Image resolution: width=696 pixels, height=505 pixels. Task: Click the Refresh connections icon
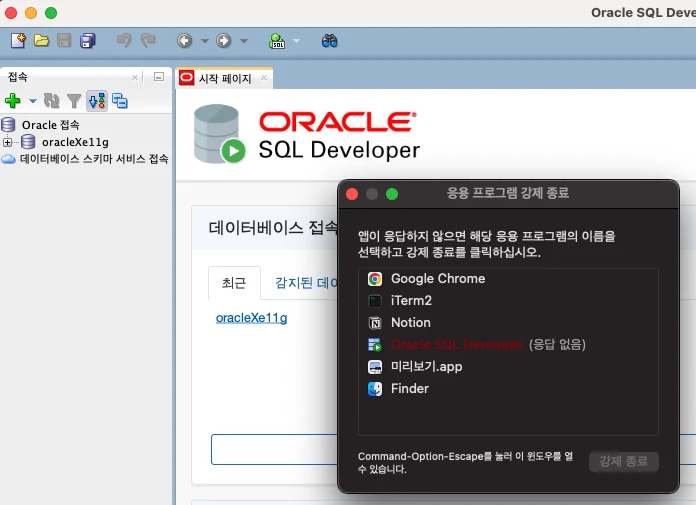click(51, 101)
